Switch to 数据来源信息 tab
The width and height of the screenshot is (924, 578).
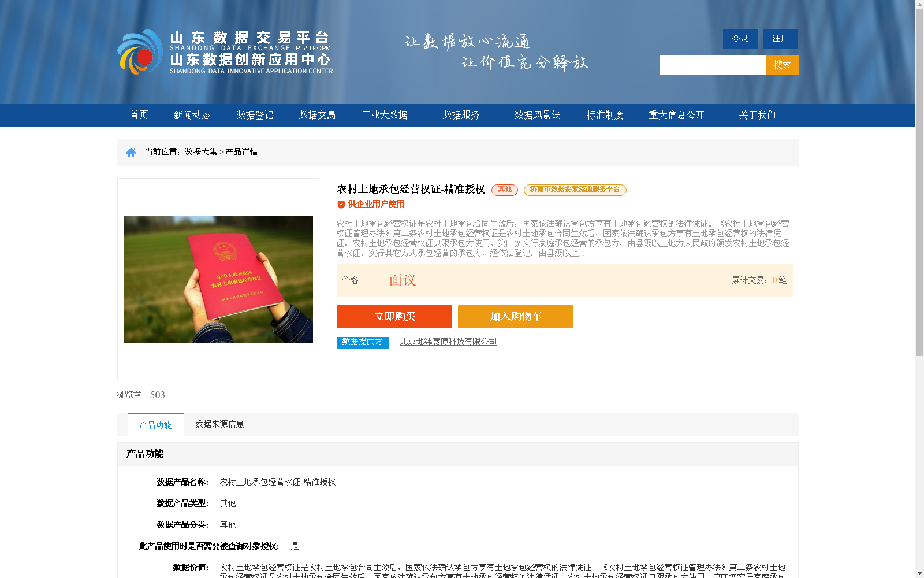click(x=219, y=424)
